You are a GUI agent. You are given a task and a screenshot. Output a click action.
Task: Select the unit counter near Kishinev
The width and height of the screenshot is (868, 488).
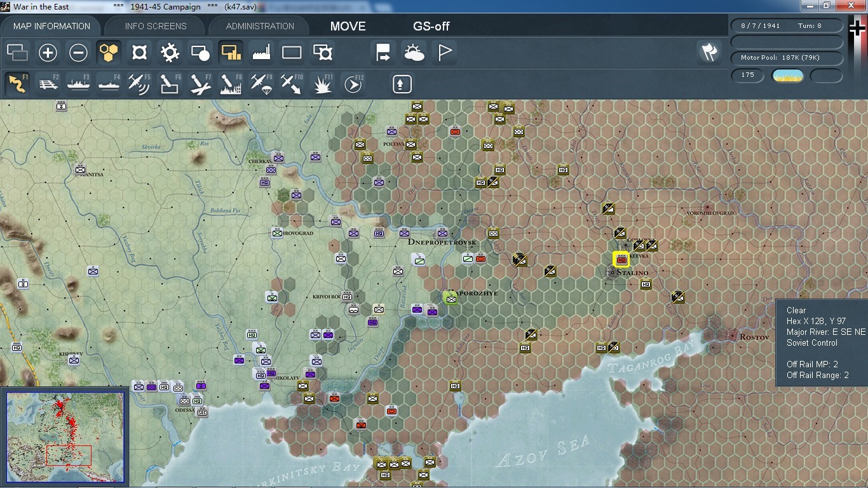pos(74,360)
